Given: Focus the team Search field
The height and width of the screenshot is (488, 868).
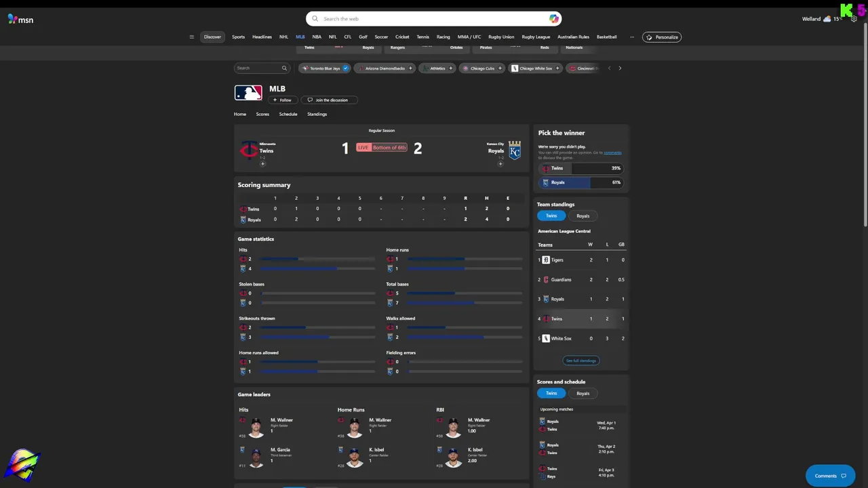Looking at the screenshot, I should pos(262,68).
